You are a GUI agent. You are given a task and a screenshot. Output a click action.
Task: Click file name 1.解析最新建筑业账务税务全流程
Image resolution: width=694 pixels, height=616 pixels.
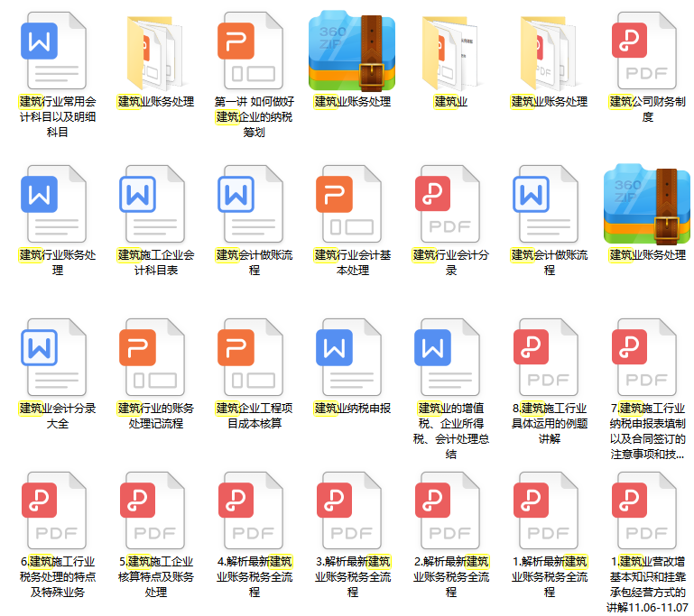(550, 576)
